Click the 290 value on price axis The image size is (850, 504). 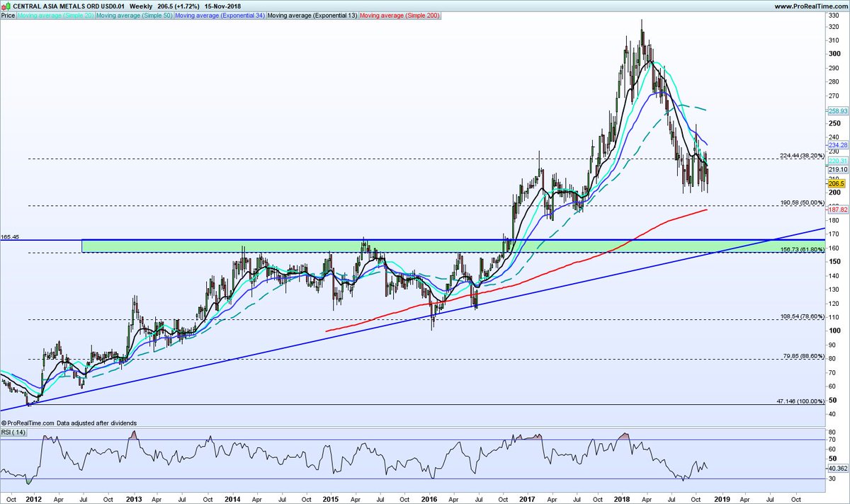(x=834, y=68)
